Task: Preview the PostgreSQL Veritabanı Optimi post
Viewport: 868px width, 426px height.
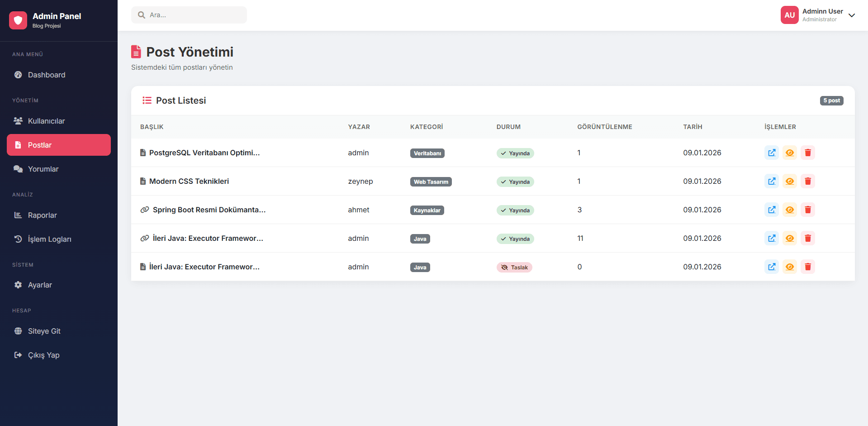Action: [790, 153]
